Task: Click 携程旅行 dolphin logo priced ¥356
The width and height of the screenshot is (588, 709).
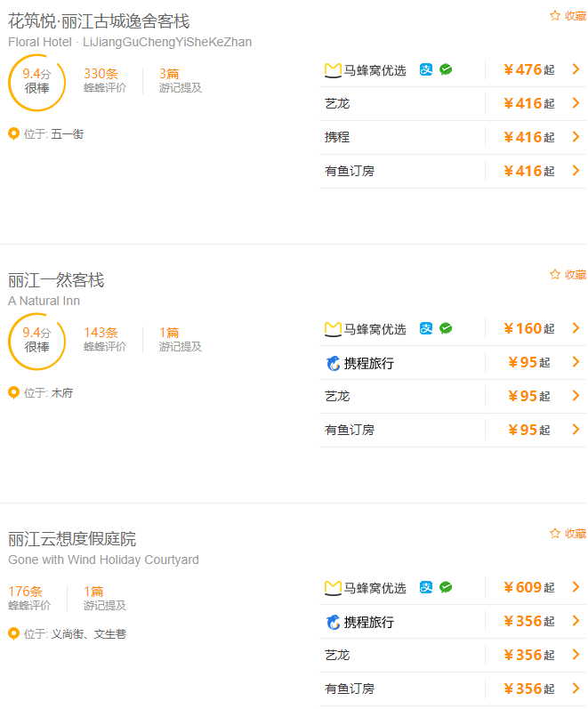Action: [x=333, y=622]
